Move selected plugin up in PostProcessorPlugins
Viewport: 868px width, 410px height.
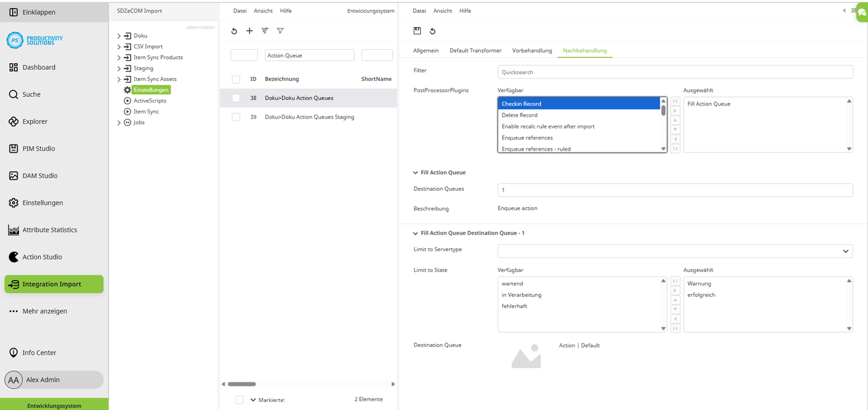click(x=676, y=120)
